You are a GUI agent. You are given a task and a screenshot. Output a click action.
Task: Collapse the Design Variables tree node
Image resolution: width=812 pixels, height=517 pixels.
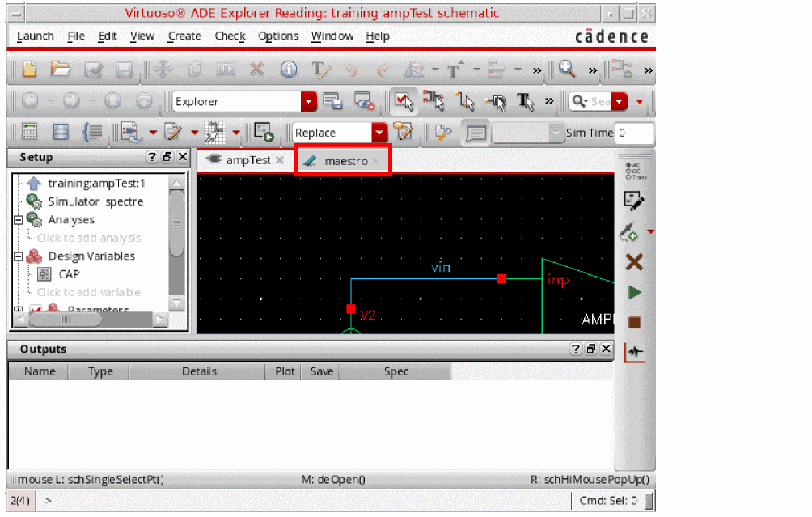tap(18, 256)
